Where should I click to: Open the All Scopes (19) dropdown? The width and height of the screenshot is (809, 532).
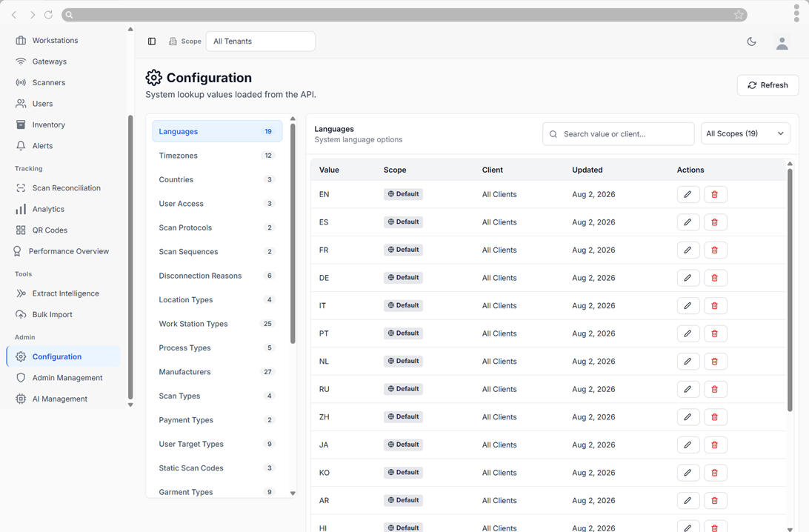pos(745,133)
